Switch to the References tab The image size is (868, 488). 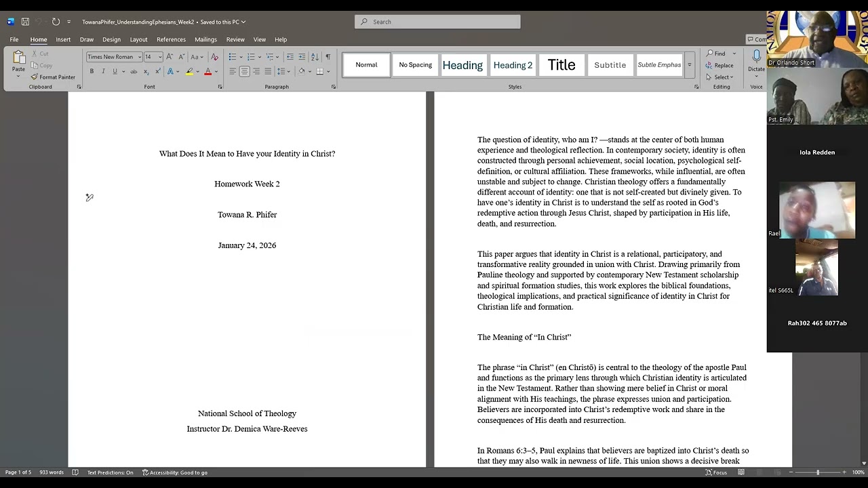pos(171,39)
